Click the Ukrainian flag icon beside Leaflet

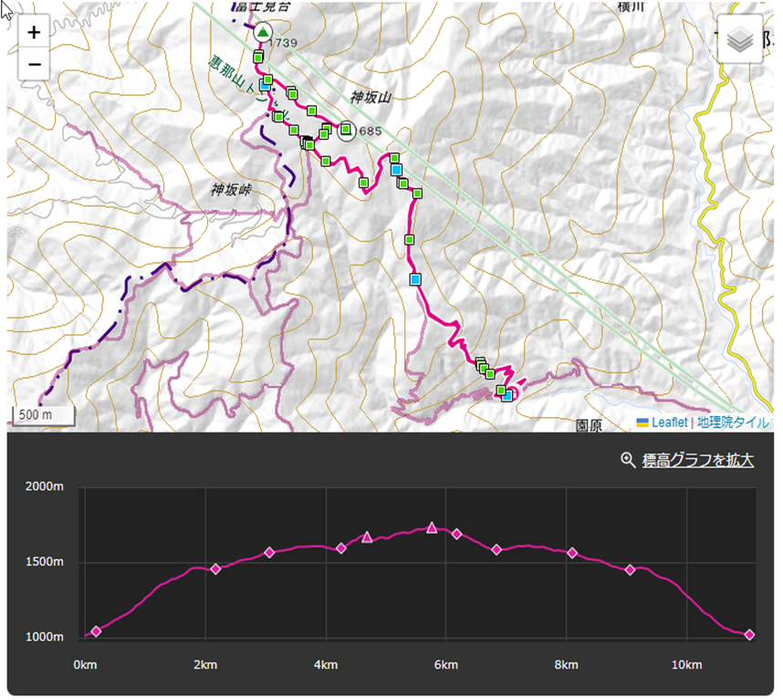(642, 423)
